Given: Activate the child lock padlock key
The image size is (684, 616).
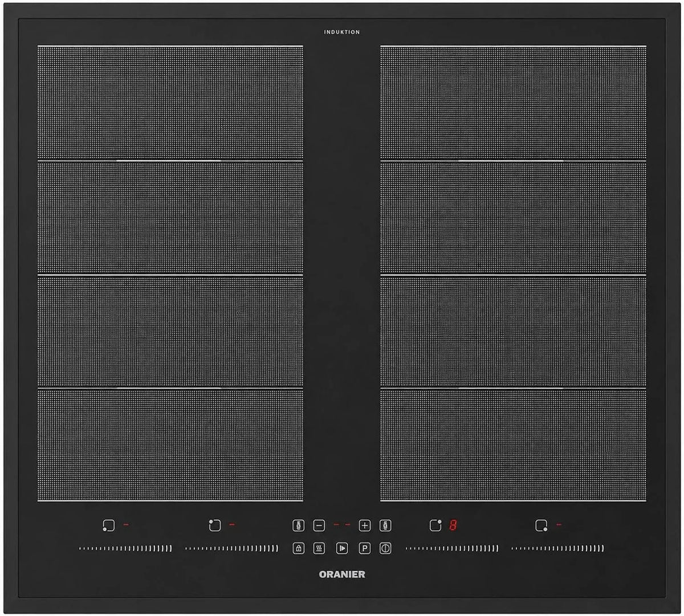Looking at the screenshot, I should pos(299,549).
